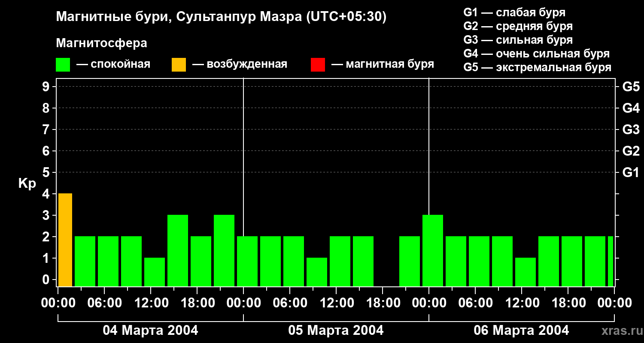Screen dimensions: 644x343
Task: Select the Kp 1 bar on 06 Марта
Action: click(x=526, y=272)
